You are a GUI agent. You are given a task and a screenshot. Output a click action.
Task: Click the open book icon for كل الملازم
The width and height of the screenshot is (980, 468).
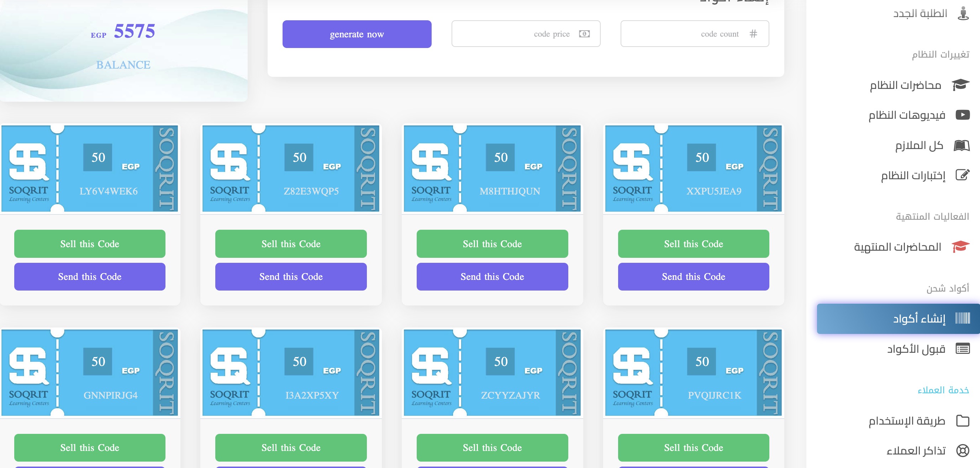pos(961,145)
